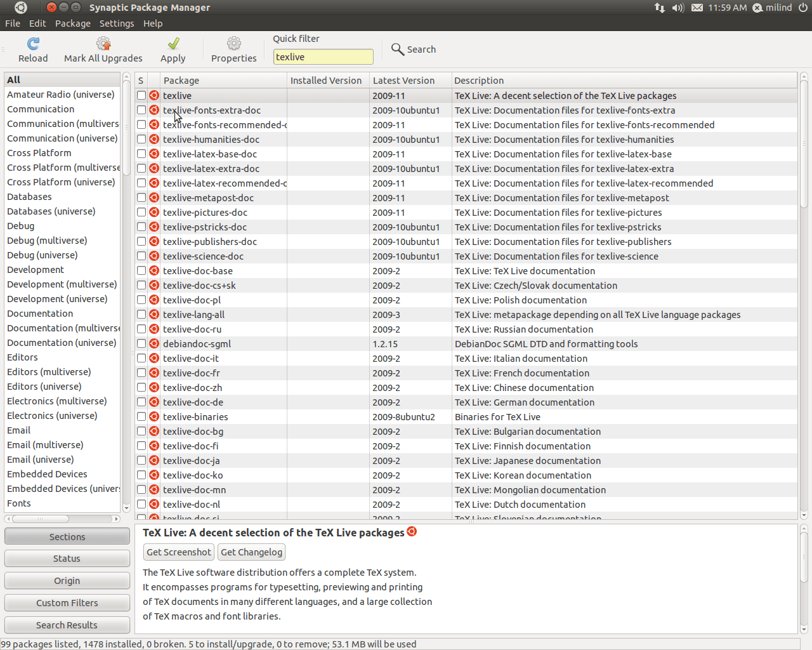Show Custom Filters view

pos(67,602)
